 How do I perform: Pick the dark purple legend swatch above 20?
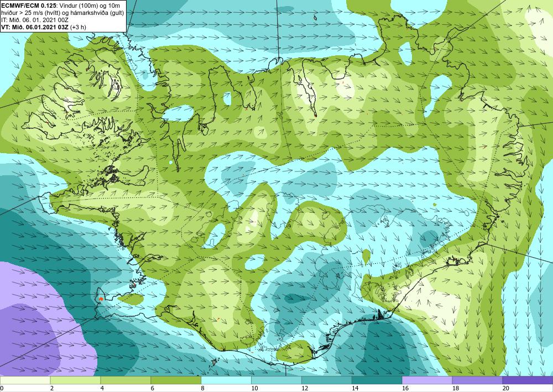(528, 380)
